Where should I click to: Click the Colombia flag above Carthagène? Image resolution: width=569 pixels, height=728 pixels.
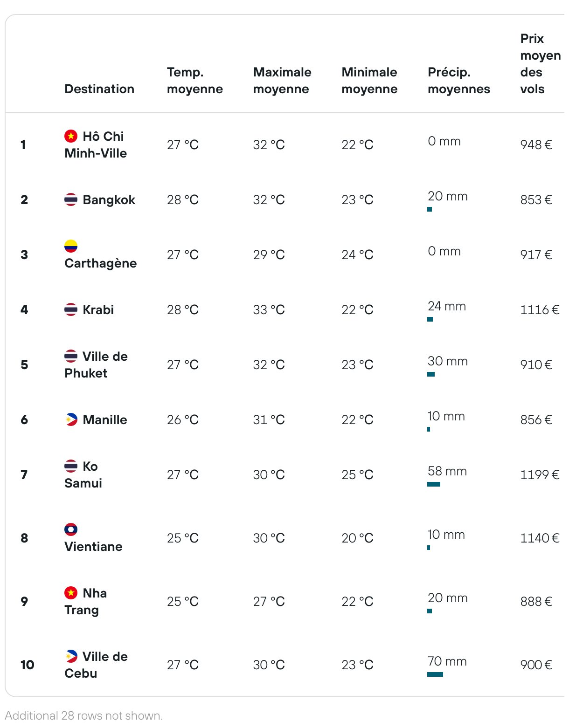click(x=71, y=246)
